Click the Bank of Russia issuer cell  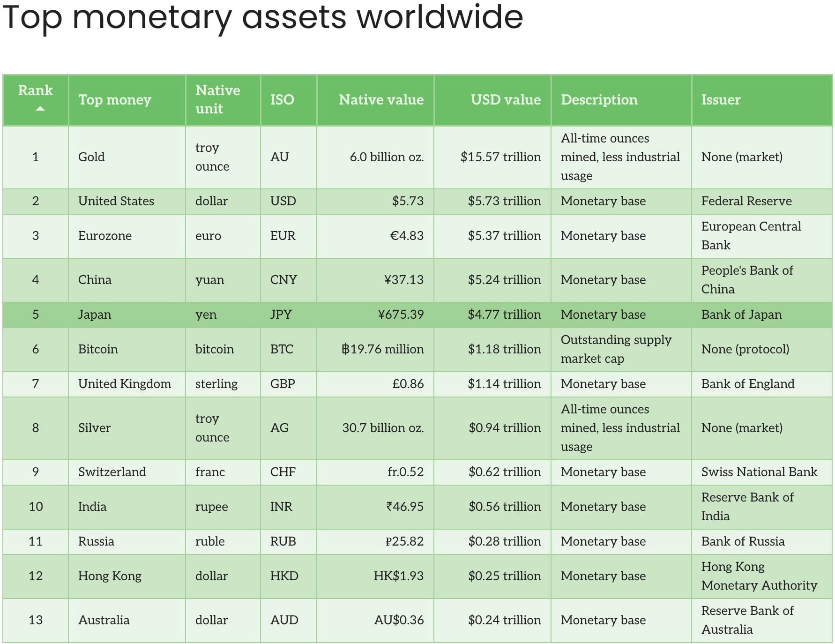[x=762, y=541]
